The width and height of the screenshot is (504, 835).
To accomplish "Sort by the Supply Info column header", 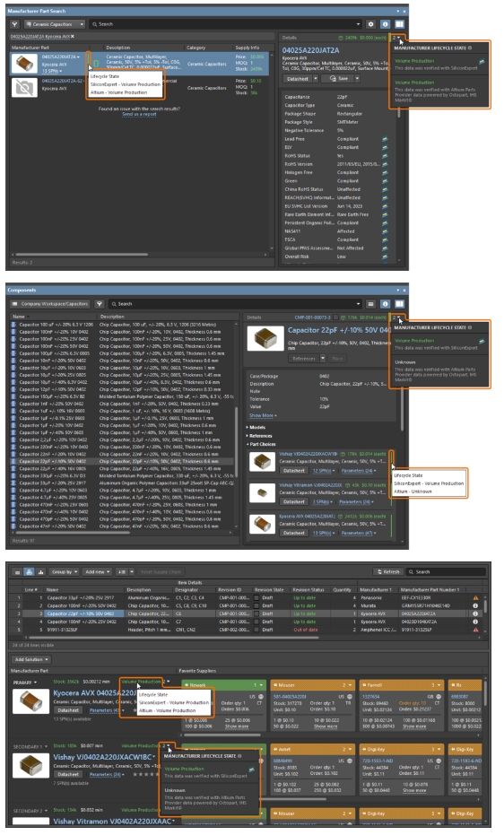I will point(248,48).
